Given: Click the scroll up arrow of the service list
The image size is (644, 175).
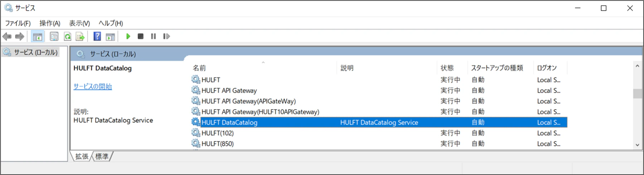Looking at the screenshot, I should [x=637, y=66].
